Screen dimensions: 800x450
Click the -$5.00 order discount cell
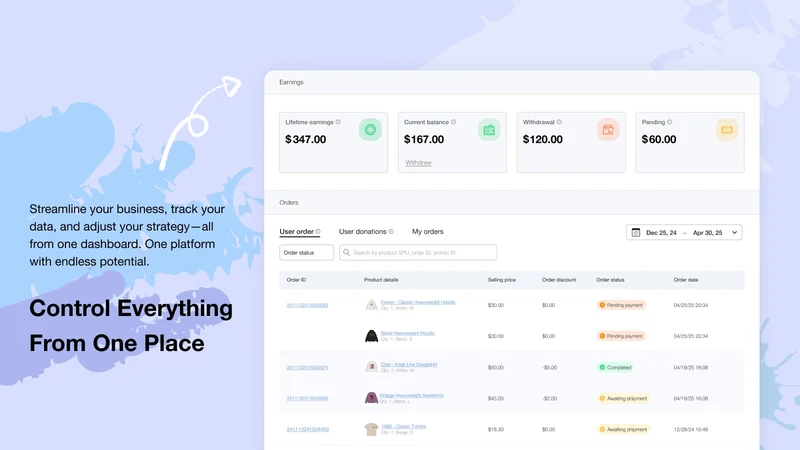[x=549, y=367]
